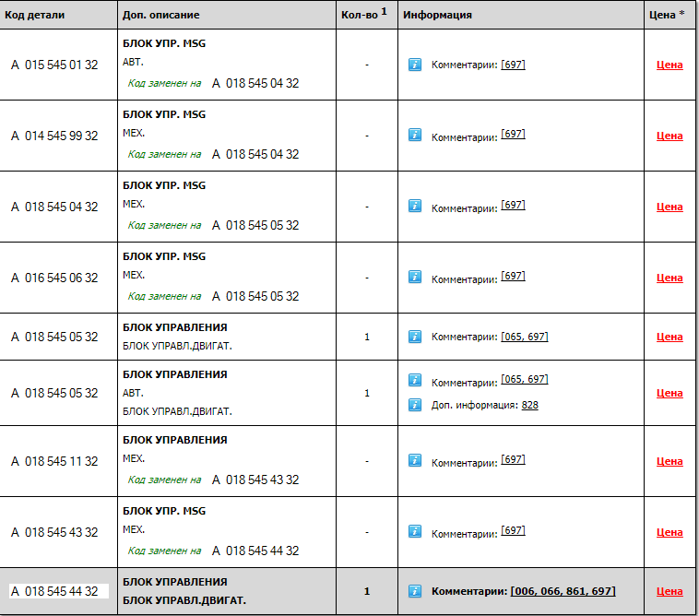Open additional information link 828

pyautogui.click(x=529, y=405)
